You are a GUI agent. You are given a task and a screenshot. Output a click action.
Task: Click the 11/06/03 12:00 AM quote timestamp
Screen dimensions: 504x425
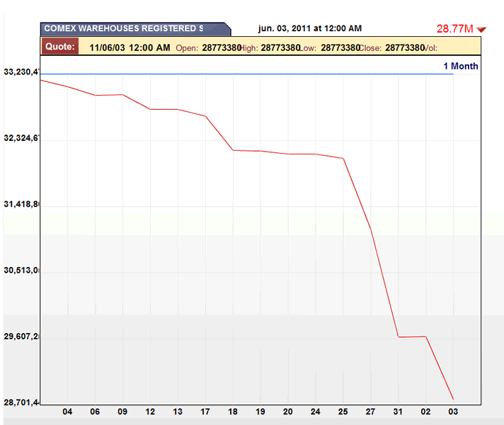click(130, 47)
